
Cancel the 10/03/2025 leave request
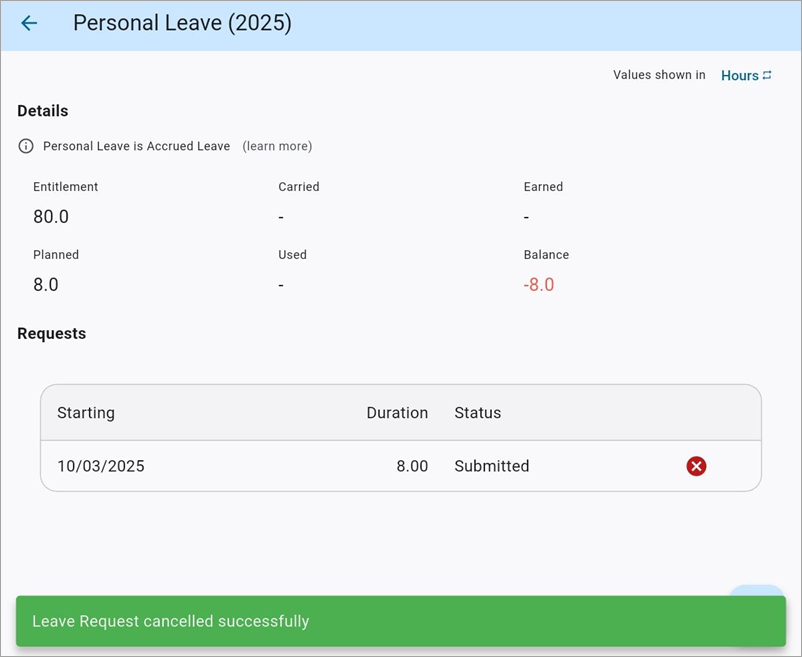tap(696, 466)
